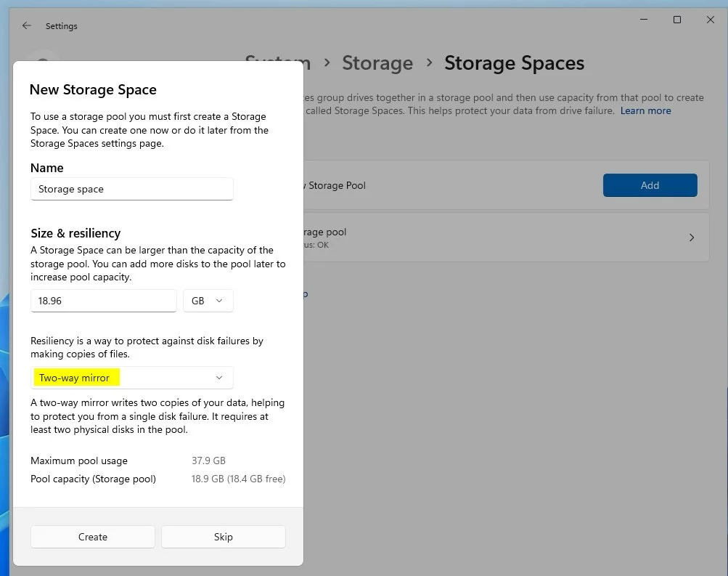Go back using the Settings back arrow
Image resolution: width=728 pixels, height=576 pixels.
(26, 25)
